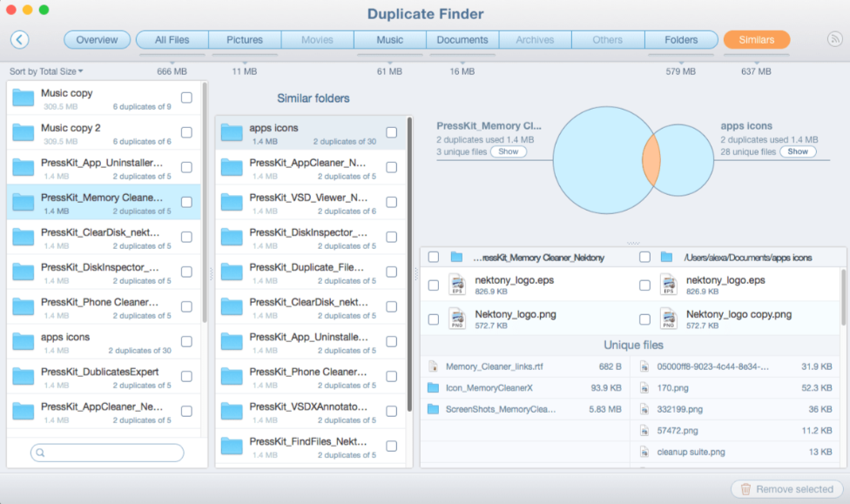Switch to the Overview tab
850x504 pixels.
97,39
